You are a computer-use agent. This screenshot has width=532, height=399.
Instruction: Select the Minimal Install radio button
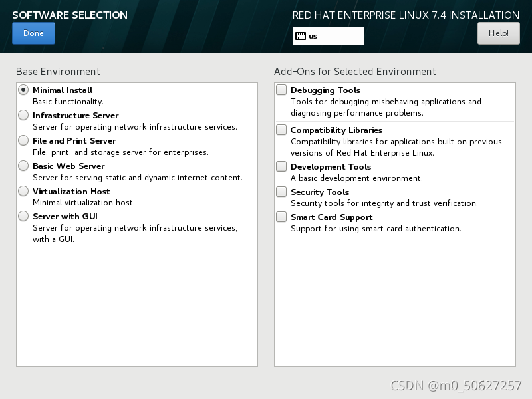pyautogui.click(x=23, y=90)
